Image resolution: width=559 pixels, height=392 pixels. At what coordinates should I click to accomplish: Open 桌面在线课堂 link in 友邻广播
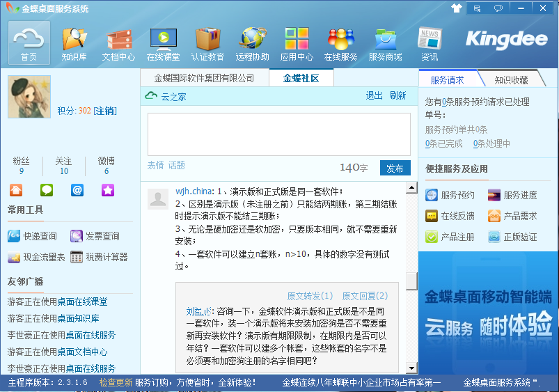tap(82, 301)
